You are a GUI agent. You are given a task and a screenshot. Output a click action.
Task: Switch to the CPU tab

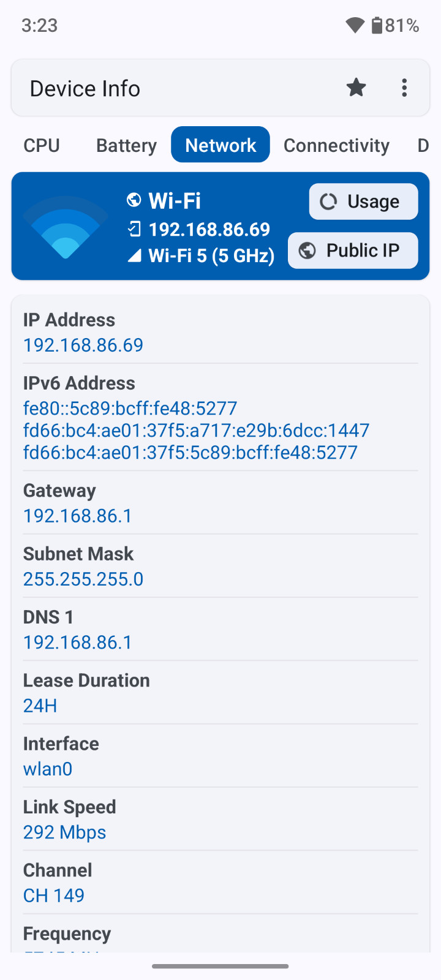[42, 145]
